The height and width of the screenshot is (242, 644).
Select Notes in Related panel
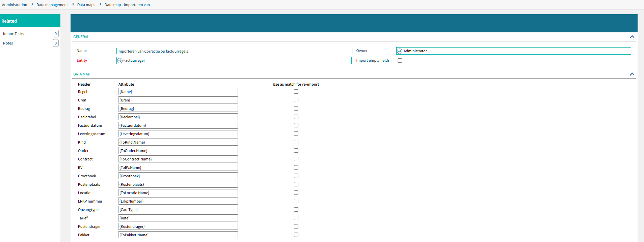coord(8,43)
